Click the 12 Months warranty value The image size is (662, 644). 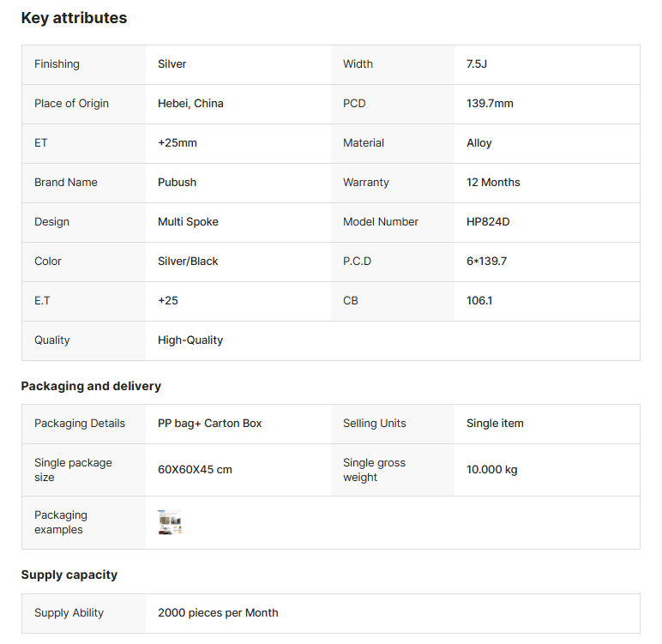click(493, 183)
